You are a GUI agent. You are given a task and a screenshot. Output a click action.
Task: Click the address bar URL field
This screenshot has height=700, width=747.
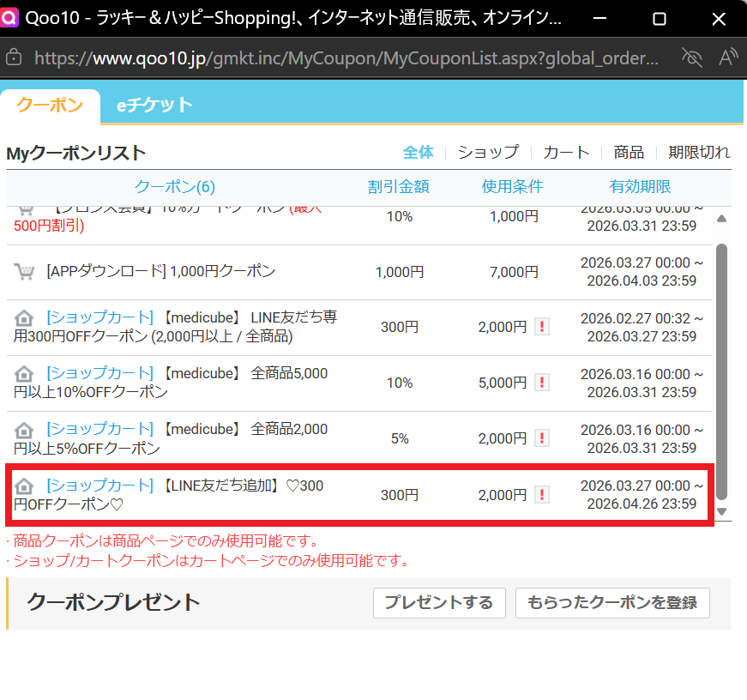pos(343,57)
